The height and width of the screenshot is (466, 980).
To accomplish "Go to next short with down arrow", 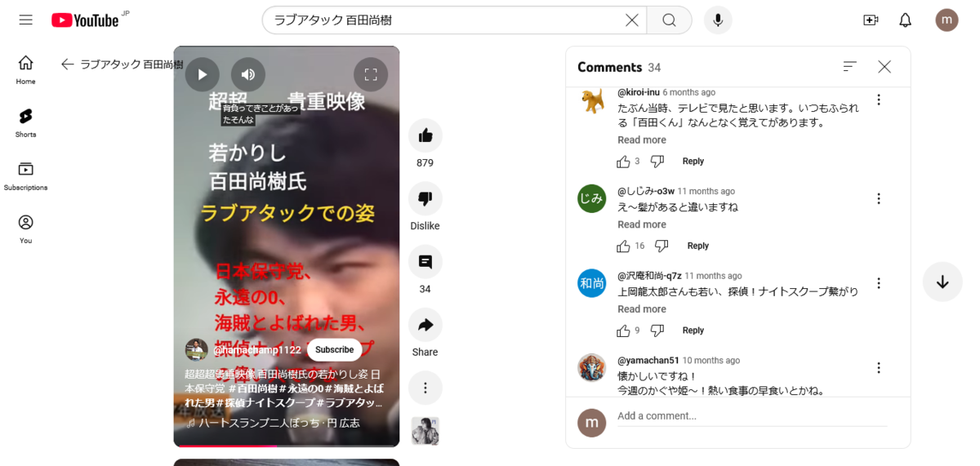I will click(x=942, y=282).
